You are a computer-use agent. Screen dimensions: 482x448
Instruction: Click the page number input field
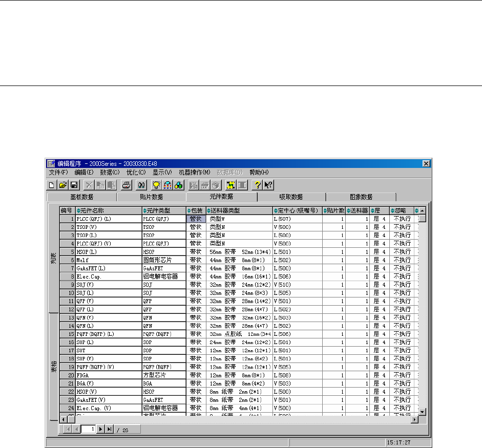pyautogui.click(x=89, y=429)
